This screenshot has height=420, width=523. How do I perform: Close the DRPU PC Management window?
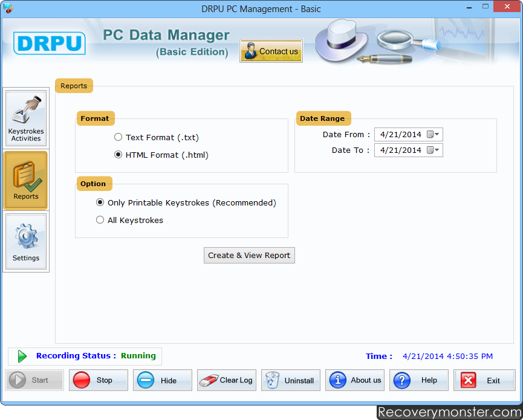[507, 6]
